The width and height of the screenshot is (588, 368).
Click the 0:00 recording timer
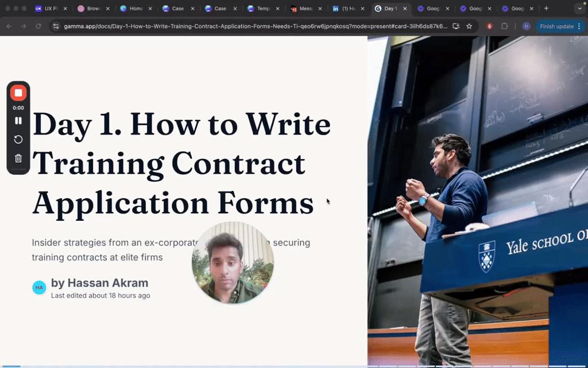point(18,108)
